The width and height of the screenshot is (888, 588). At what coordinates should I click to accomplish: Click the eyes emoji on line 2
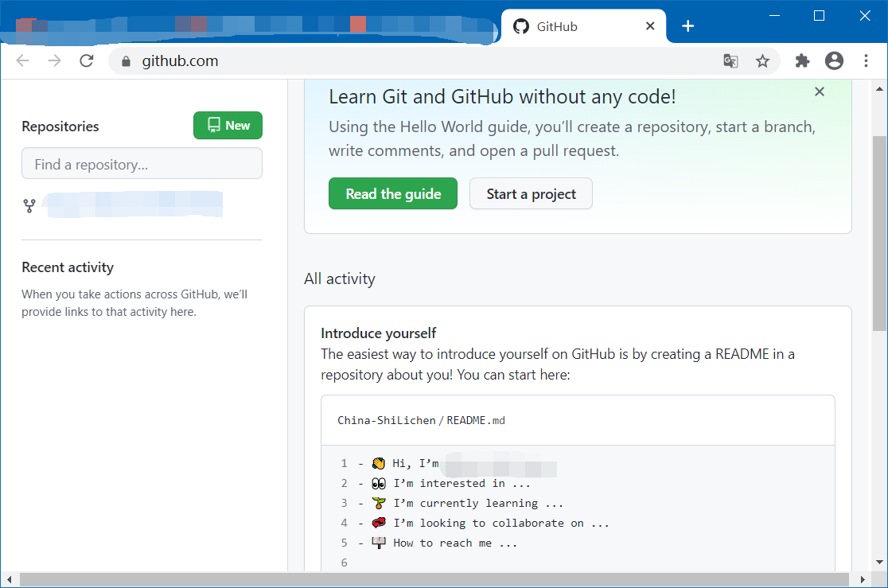pyautogui.click(x=378, y=483)
